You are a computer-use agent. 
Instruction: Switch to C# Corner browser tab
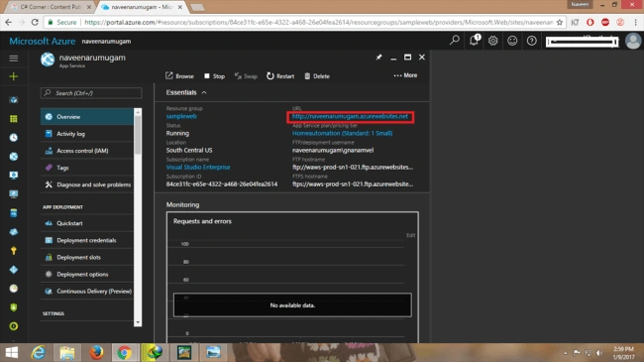[51, 7]
